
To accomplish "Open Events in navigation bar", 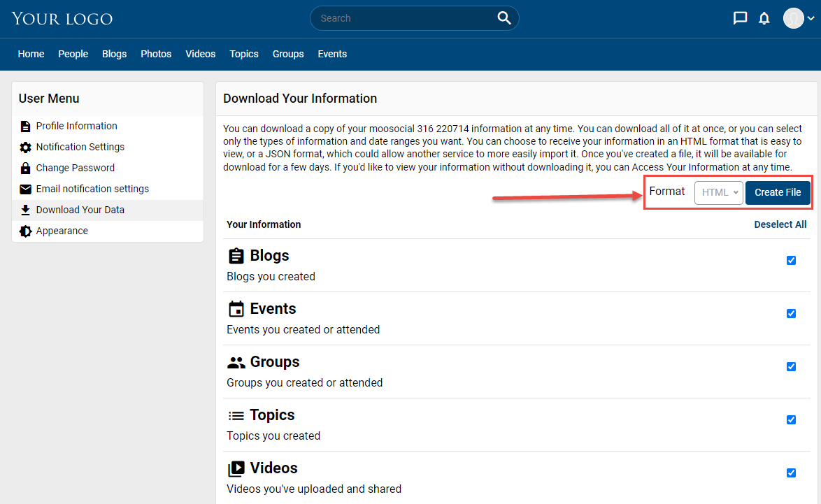I will (332, 54).
